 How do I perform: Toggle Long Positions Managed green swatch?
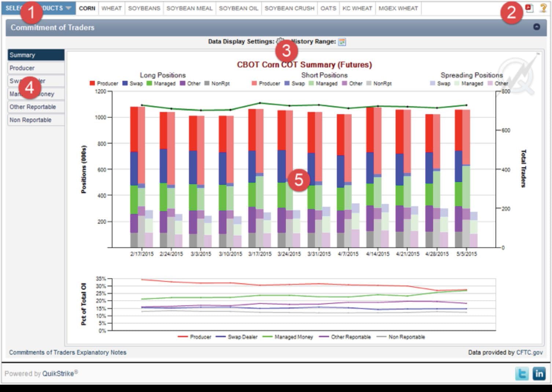click(149, 84)
